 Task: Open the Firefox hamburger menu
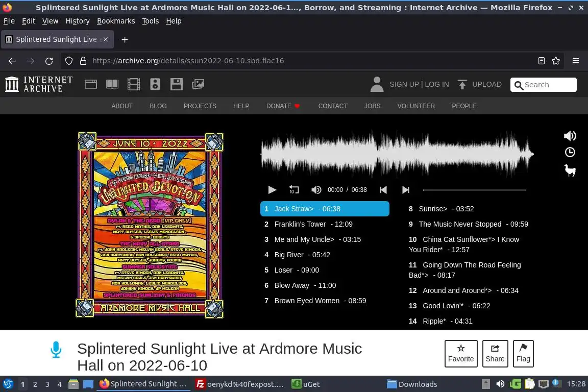576,61
